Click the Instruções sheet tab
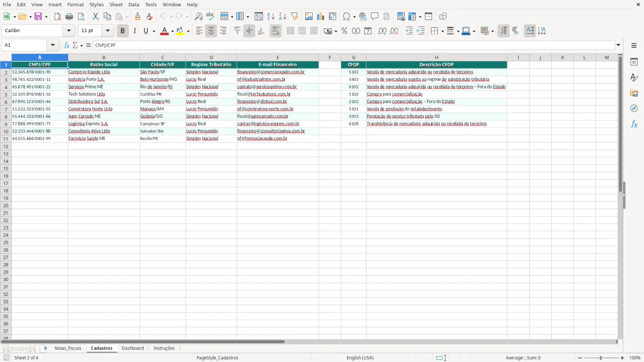This screenshot has height=362, width=644. click(x=164, y=348)
